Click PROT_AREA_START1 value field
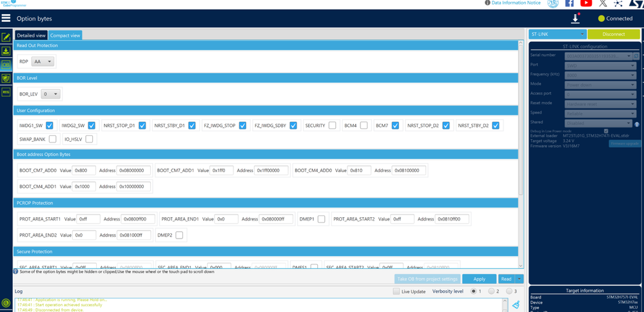The width and height of the screenshot is (644, 312). point(88,219)
